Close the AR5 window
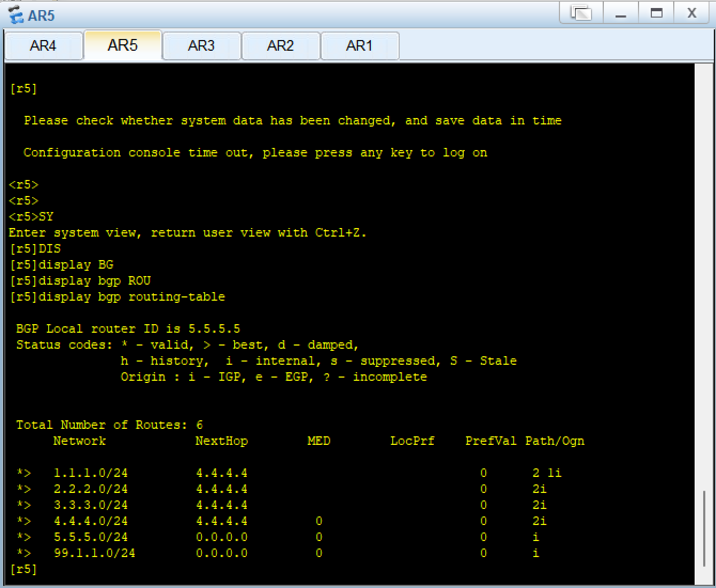This screenshot has width=716, height=588. click(692, 13)
